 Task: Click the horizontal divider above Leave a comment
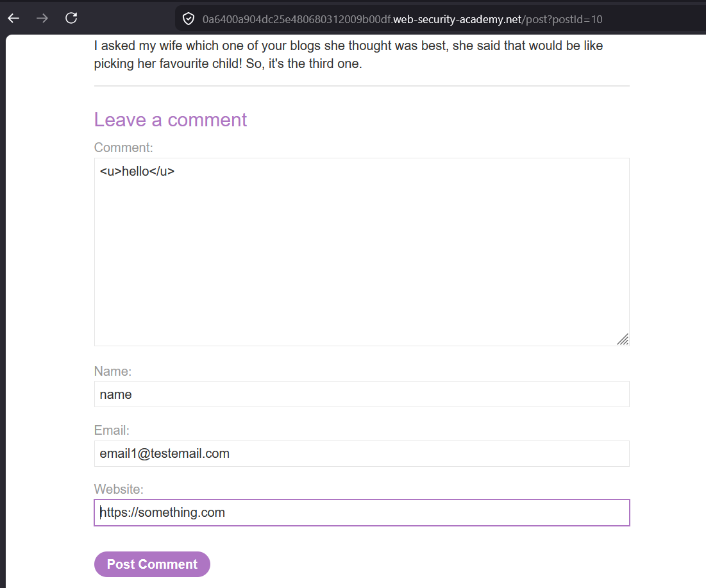pyautogui.click(x=362, y=85)
